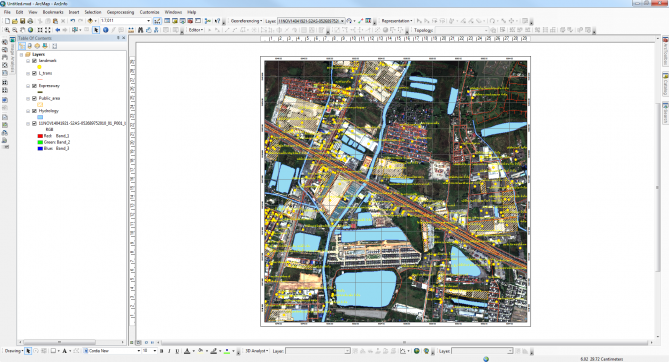Open the Insert menu
This screenshot has height=362, width=669.
[x=74, y=12]
